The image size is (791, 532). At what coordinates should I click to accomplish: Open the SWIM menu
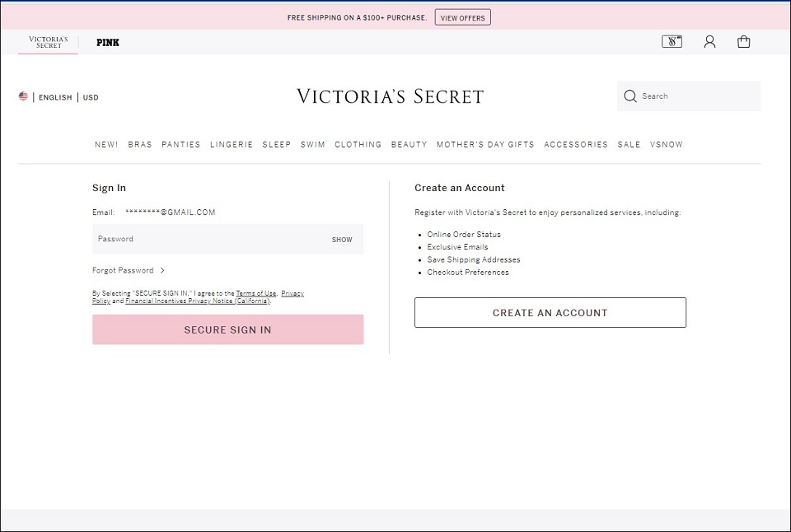tap(313, 144)
